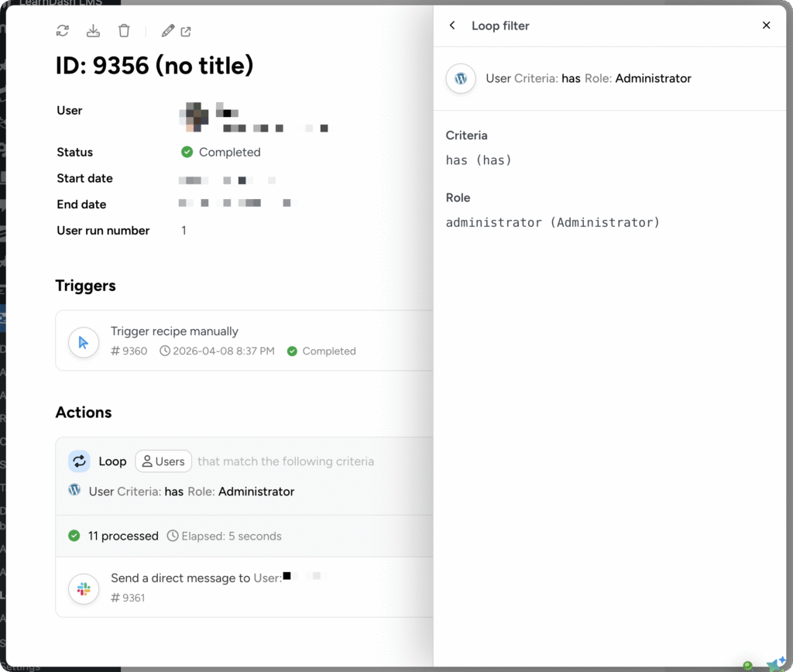Viewport: 793px width, 672px height.
Task: Click the green check beside 11 processed
Action: (x=75, y=535)
